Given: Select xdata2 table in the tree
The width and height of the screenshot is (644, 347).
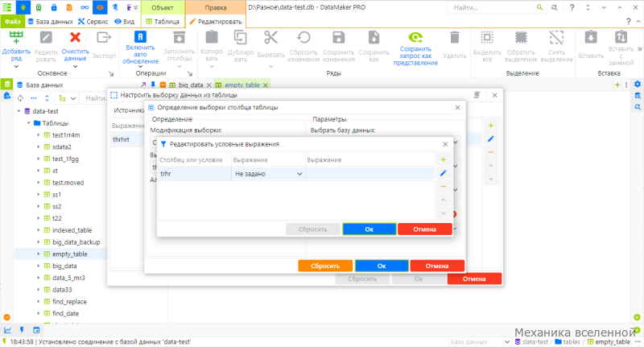Looking at the screenshot, I should pyautogui.click(x=62, y=147).
